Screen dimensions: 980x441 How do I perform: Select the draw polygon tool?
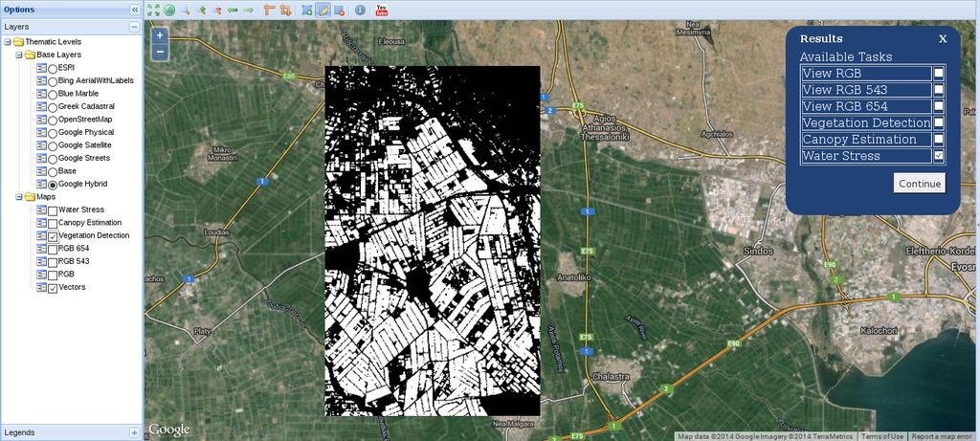tap(307, 10)
